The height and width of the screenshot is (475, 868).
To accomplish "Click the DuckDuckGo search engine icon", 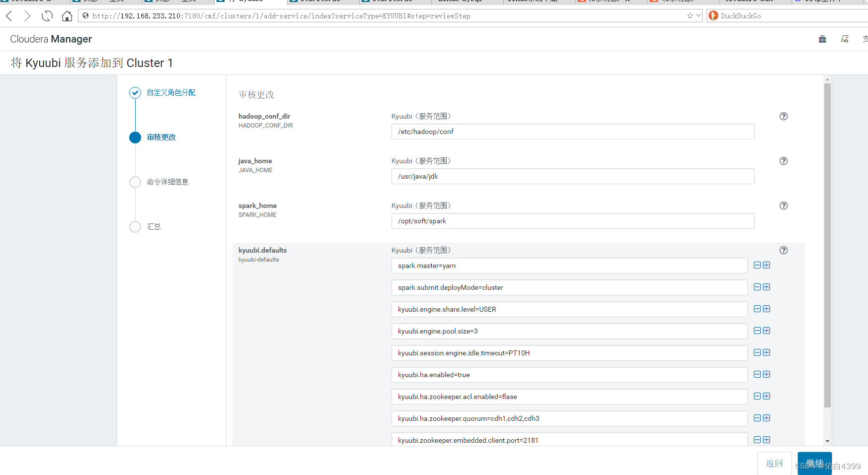I will [713, 15].
